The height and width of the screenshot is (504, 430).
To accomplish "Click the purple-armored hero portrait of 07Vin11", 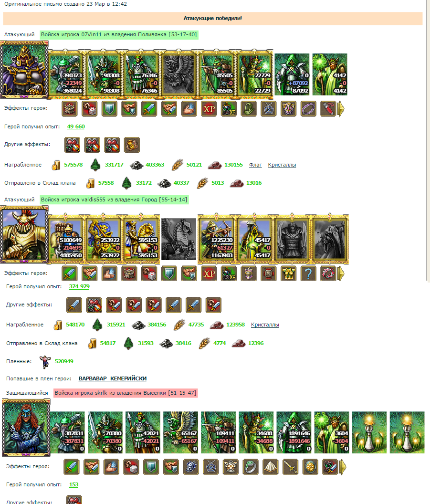I will pyautogui.click(x=24, y=70).
